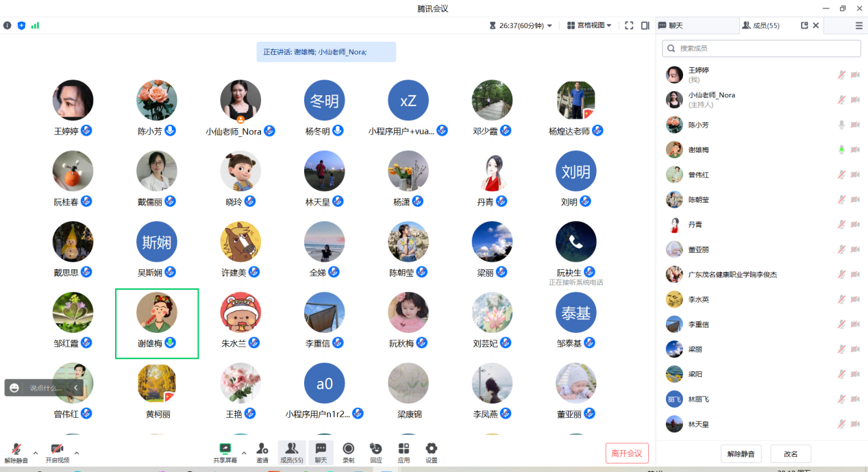The width and height of the screenshot is (868, 472).
Task: Turn on camera with 开启视频
Action: [x=57, y=449]
